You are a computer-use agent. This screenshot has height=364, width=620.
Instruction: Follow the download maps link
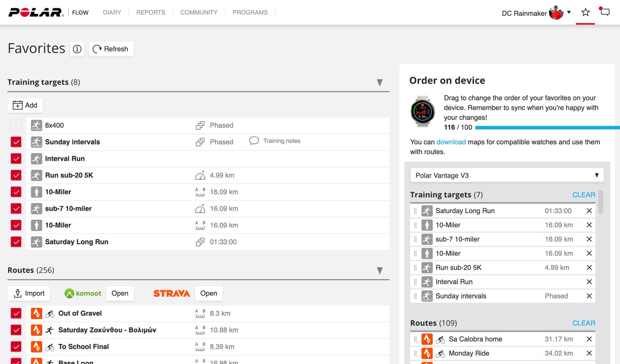click(451, 142)
